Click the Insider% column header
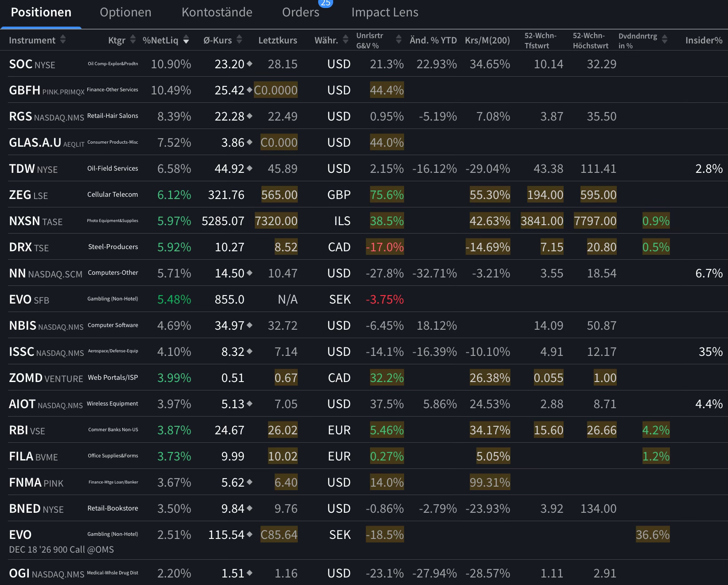The height and width of the screenshot is (585, 728). 704,40
